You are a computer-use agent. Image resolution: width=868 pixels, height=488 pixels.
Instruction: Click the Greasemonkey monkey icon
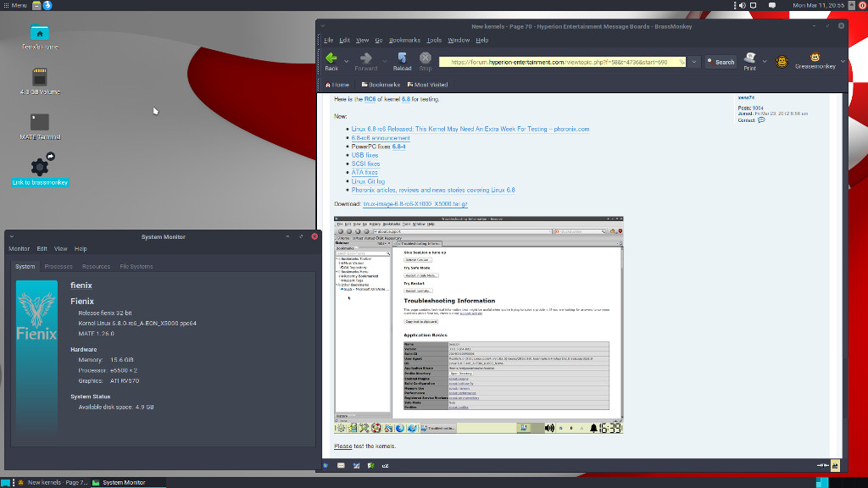coord(815,61)
